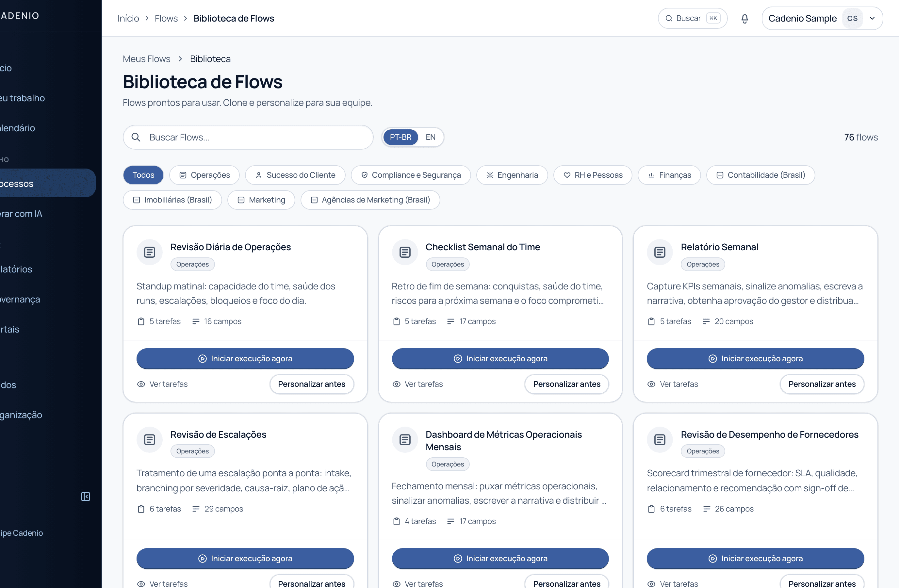Filter by Engenharia category
This screenshot has height=588, width=899.
(x=512, y=175)
